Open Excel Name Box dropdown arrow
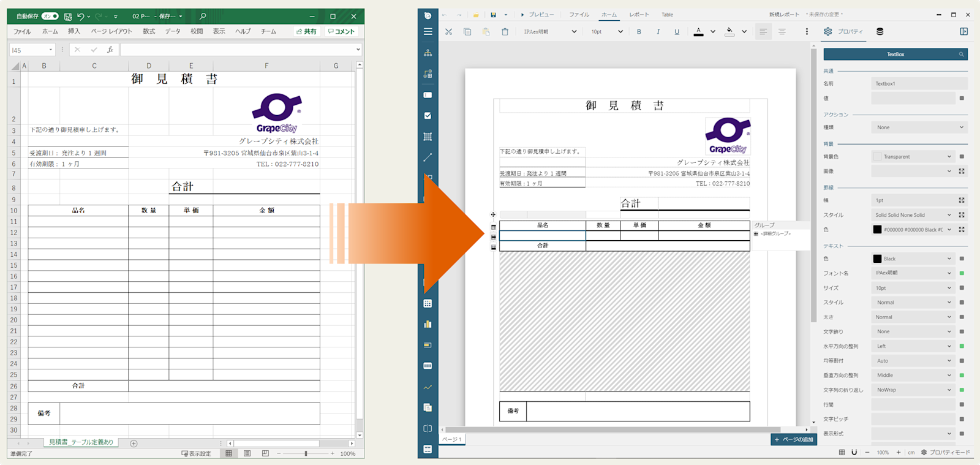Screen dimensions: 980x465 coord(50,50)
